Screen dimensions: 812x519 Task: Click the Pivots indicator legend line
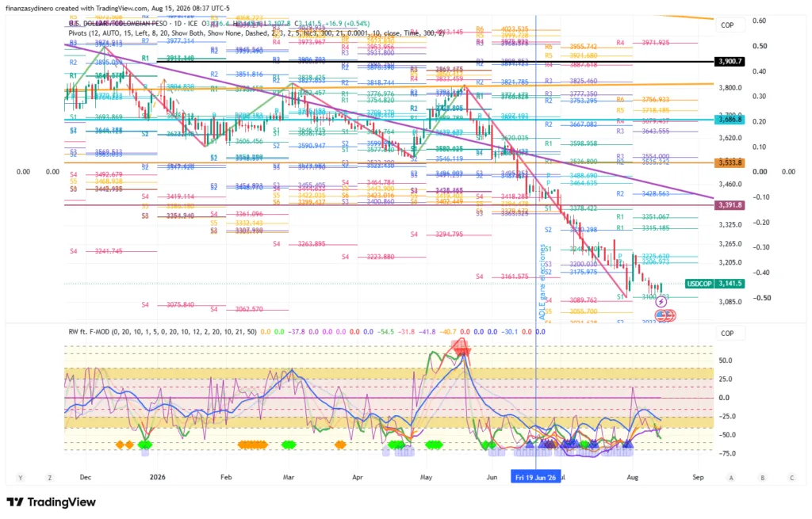pyautogui.click(x=256, y=33)
